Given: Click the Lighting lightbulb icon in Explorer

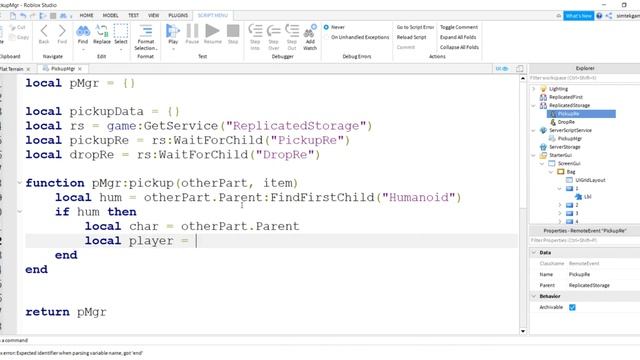Looking at the screenshot, I should tap(543, 89).
